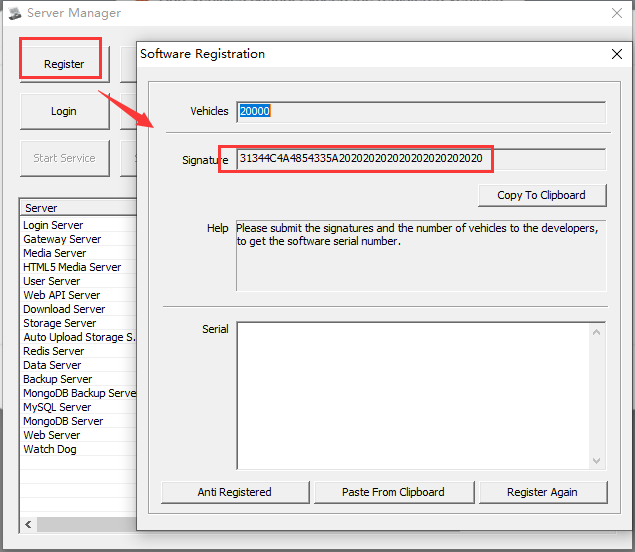This screenshot has width=635, height=552.
Task: Click the Help instructions text box
Action: (x=421, y=256)
